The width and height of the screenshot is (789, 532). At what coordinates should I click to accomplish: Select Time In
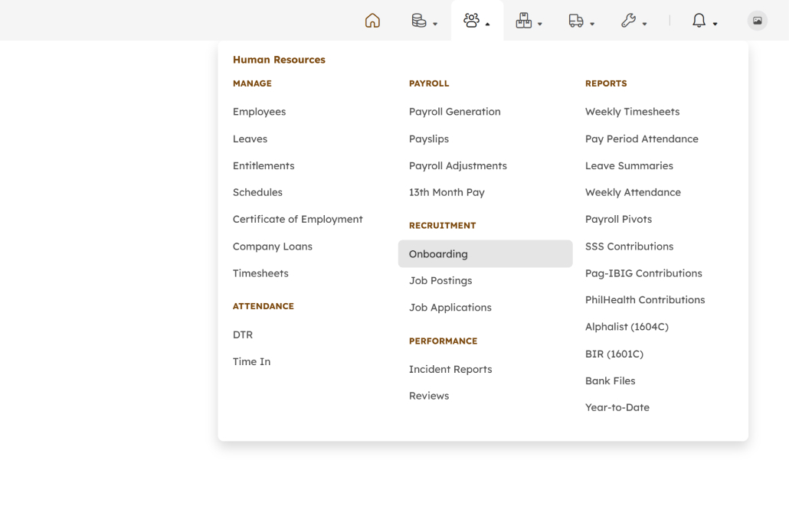point(251,361)
